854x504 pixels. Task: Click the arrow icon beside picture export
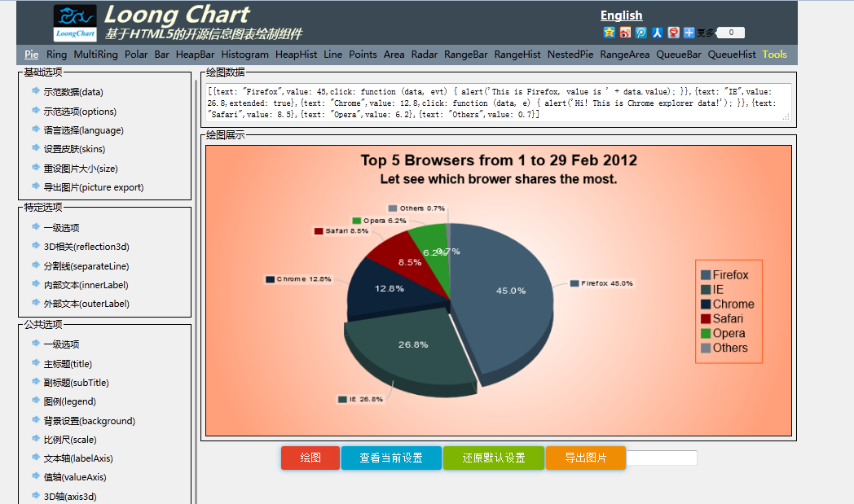pos(36,186)
